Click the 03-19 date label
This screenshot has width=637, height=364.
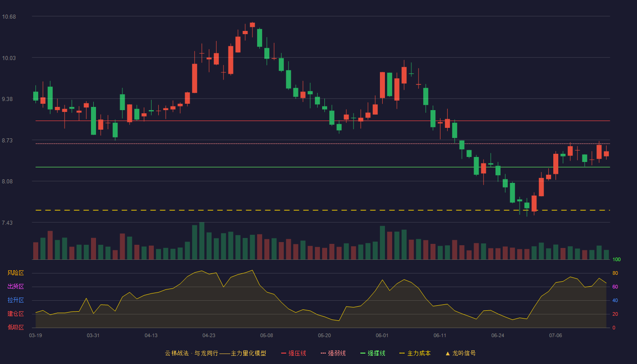click(35, 335)
